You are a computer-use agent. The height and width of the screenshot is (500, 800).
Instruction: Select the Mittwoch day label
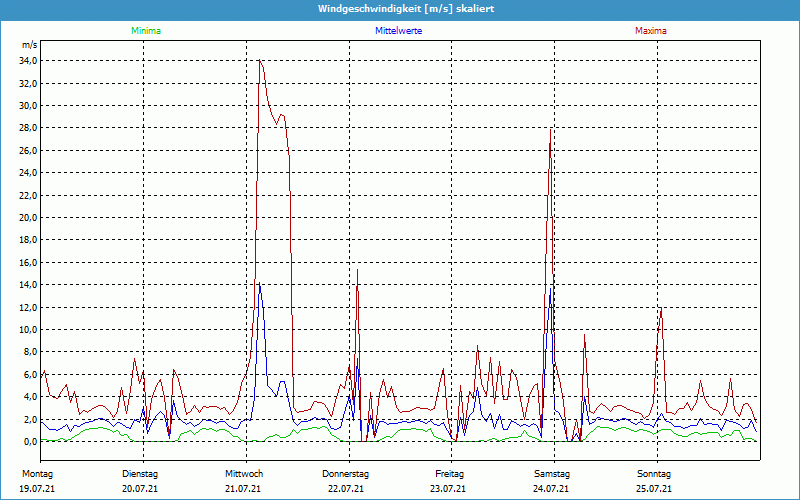[x=244, y=473]
